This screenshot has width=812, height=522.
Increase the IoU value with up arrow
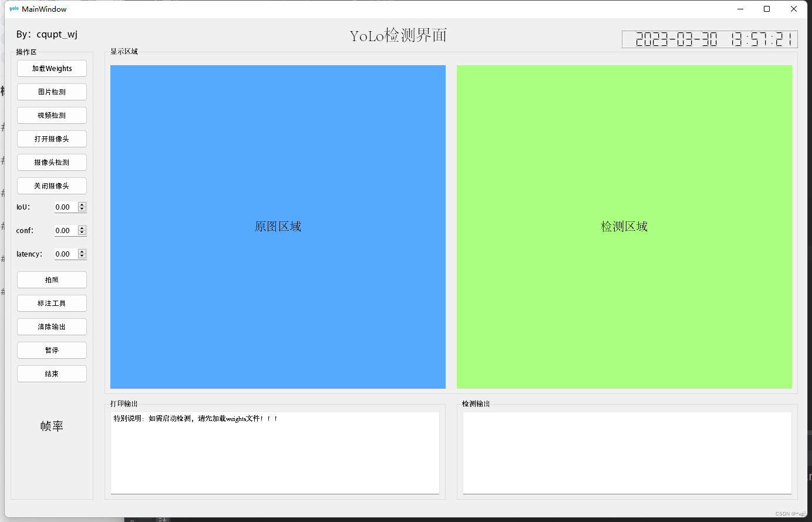(x=82, y=205)
